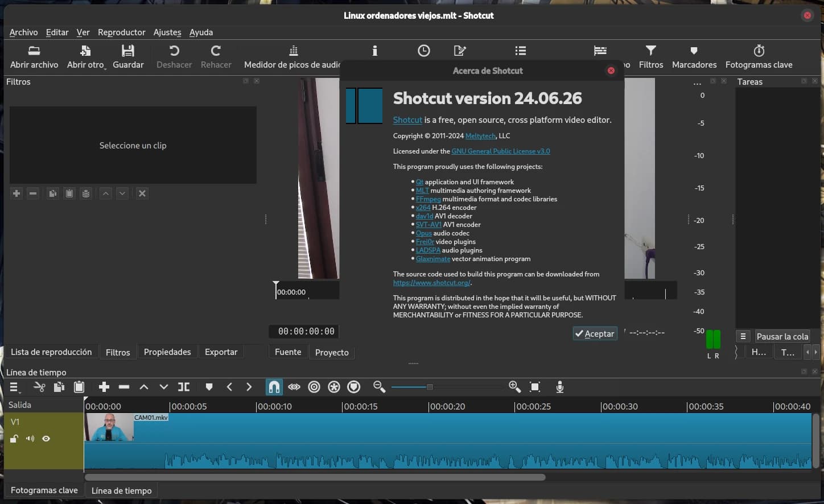This screenshot has width=824, height=504.
Task: Select the Proyecto player tab
Action: pyautogui.click(x=332, y=353)
